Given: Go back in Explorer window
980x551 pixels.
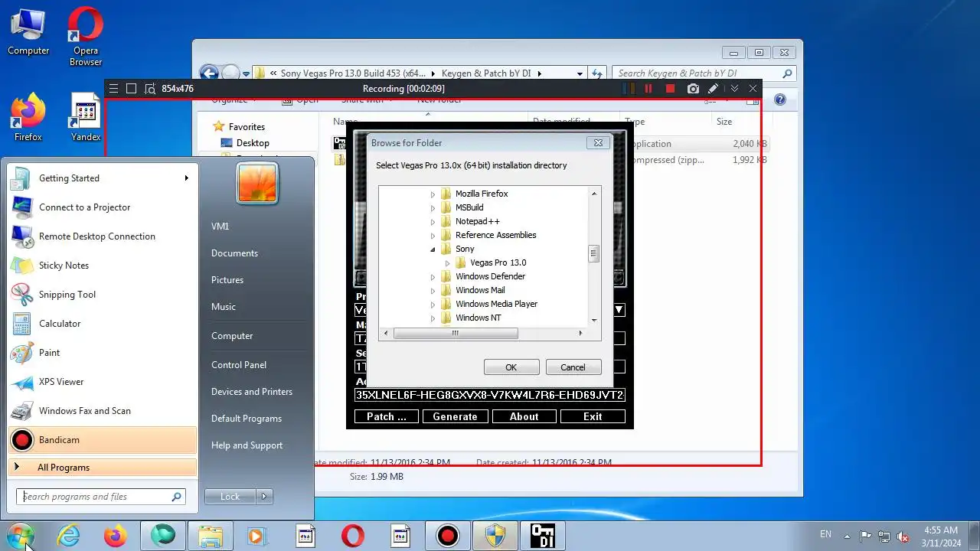Looking at the screenshot, I should (x=209, y=73).
